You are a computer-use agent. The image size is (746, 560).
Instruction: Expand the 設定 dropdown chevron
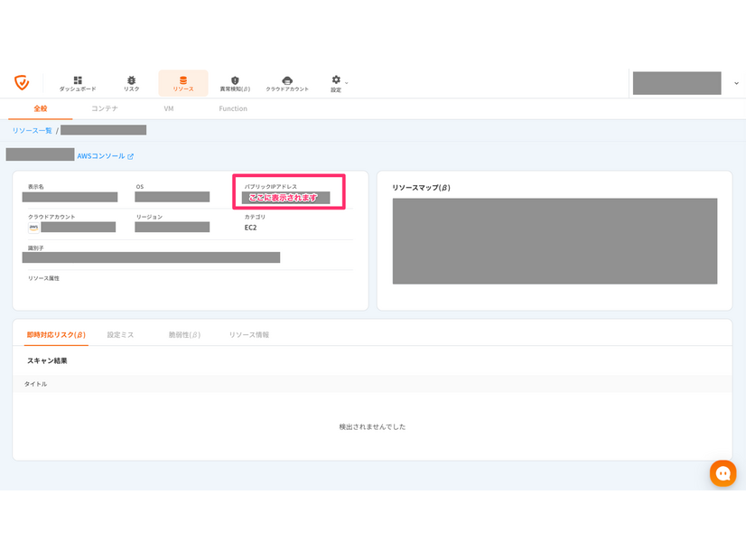click(347, 83)
